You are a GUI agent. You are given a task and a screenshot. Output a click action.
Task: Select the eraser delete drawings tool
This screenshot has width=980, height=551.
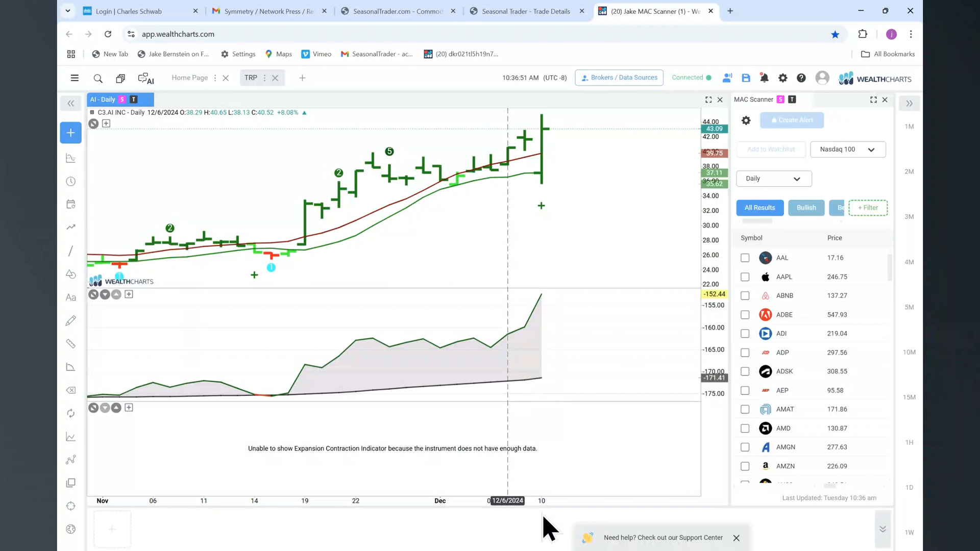[71, 390]
